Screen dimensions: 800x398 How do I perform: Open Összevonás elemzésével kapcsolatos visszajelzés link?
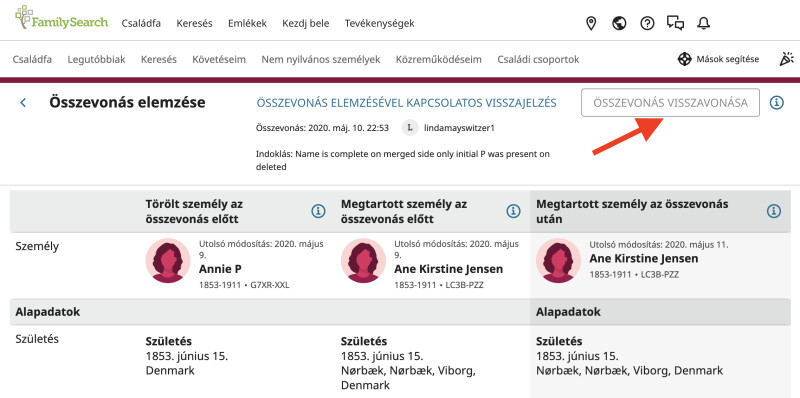[x=407, y=103]
